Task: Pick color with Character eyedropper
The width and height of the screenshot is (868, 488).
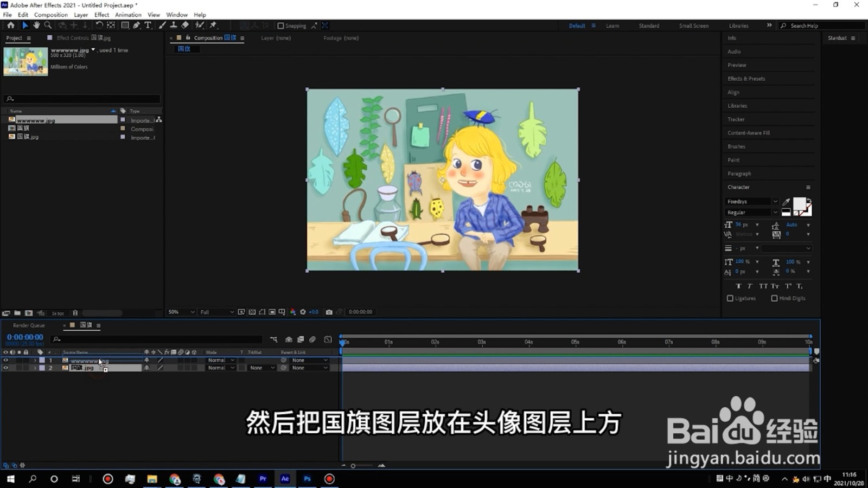Action: [x=786, y=202]
